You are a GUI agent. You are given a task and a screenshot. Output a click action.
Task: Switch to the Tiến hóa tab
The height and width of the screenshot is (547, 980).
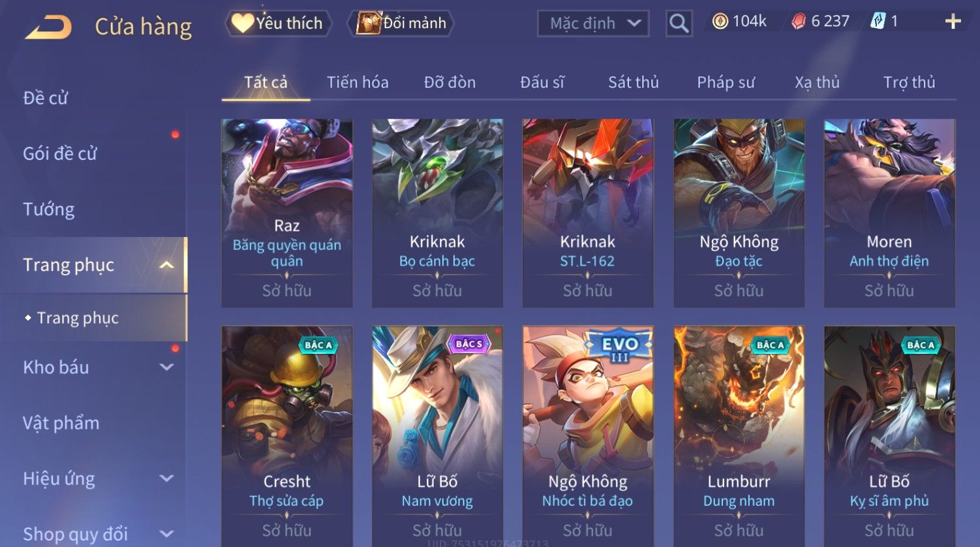(x=358, y=82)
